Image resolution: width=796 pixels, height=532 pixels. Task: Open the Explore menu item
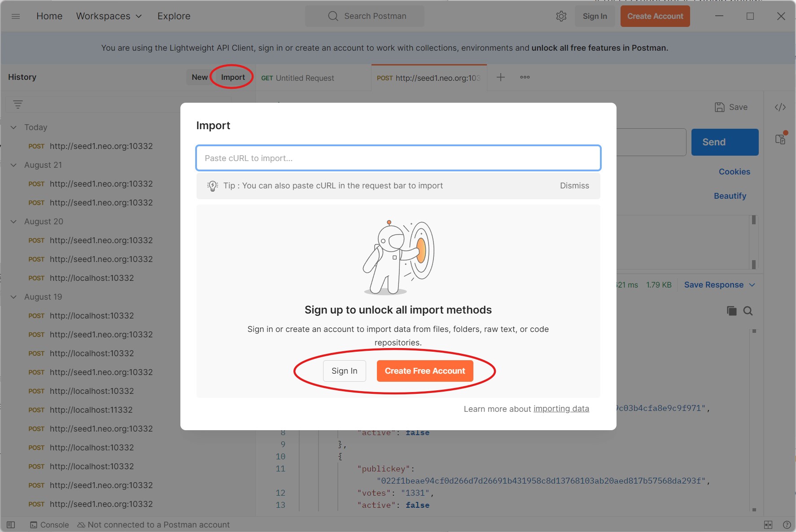click(x=174, y=16)
